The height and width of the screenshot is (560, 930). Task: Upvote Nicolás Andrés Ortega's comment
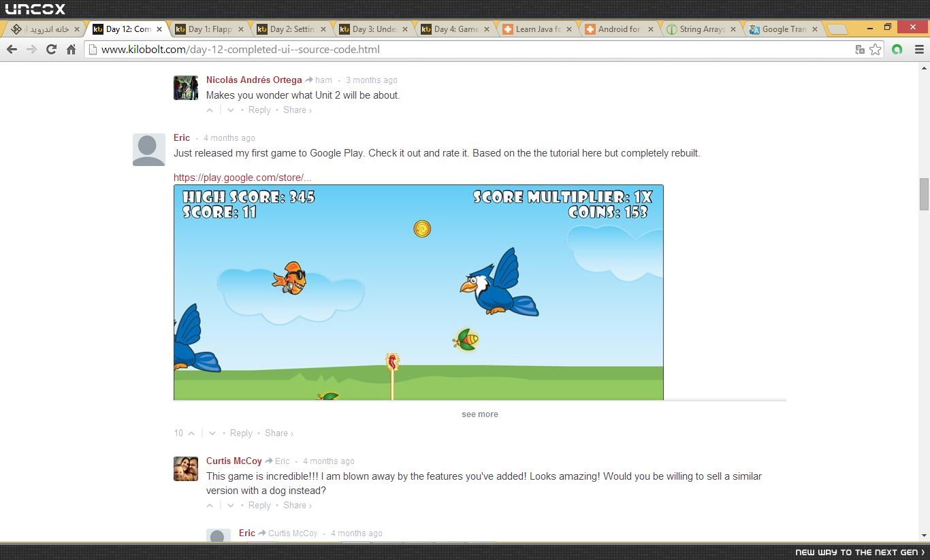(x=210, y=110)
